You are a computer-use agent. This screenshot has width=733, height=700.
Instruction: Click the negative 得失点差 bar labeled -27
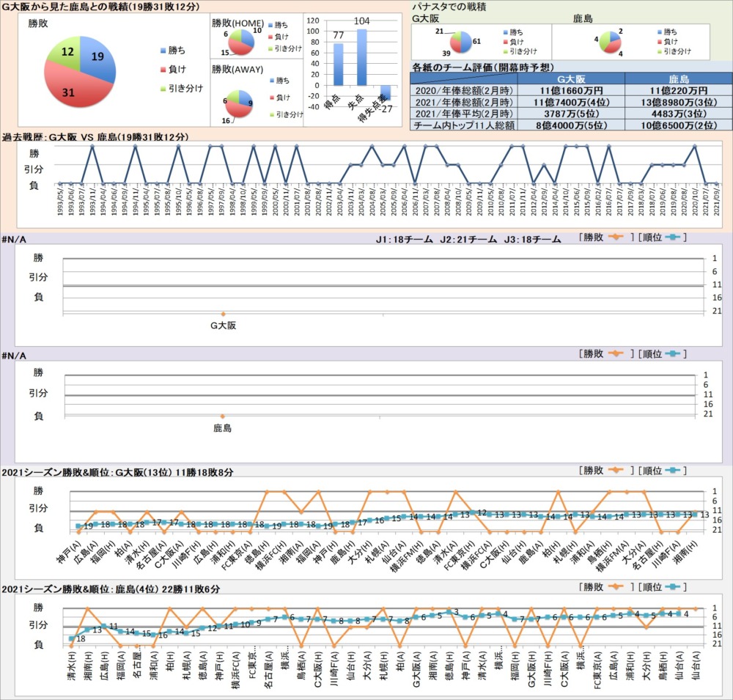click(x=385, y=93)
